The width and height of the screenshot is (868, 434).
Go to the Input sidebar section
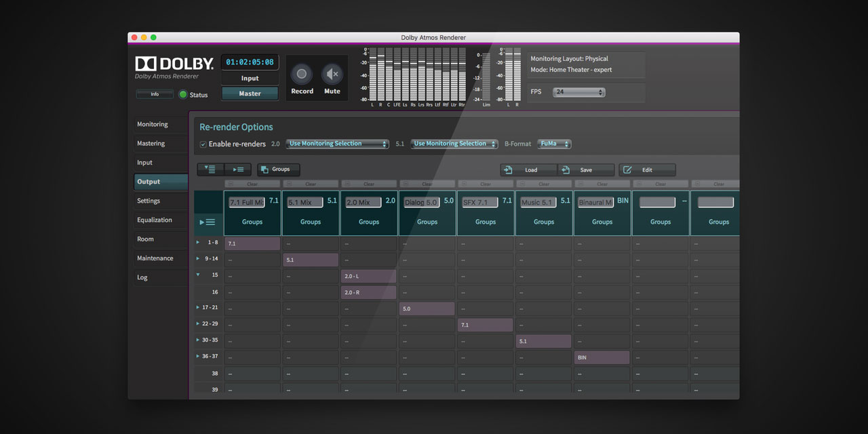coord(160,163)
